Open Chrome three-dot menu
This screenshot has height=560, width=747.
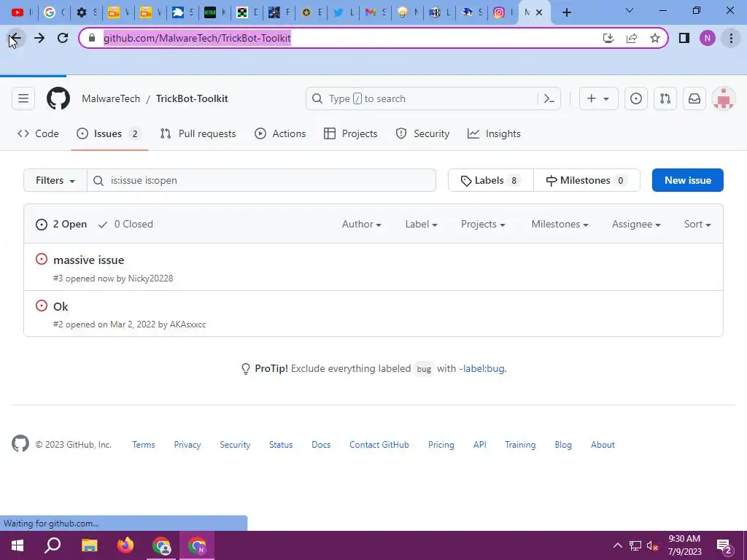click(x=731, y=38)
